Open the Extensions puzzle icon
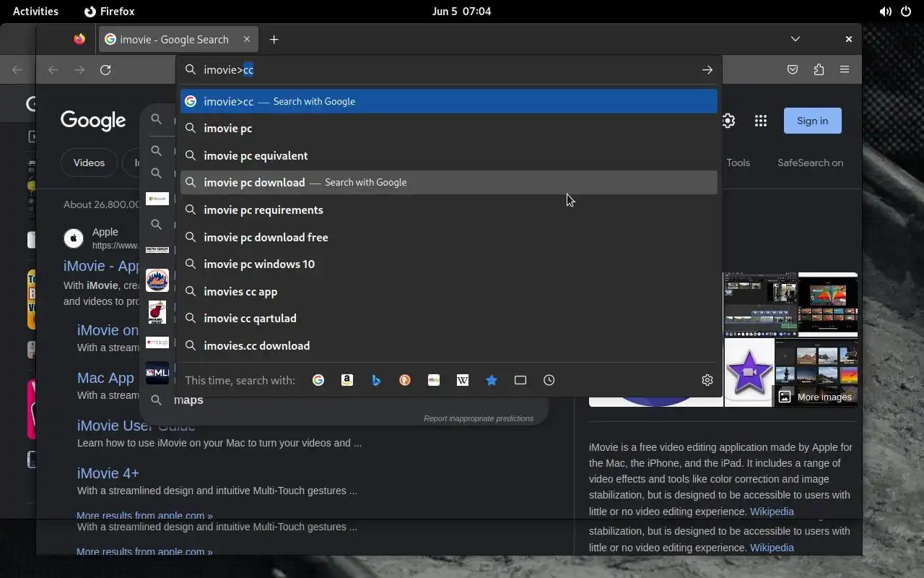The height and width of the screenshot is (578, 924). [819, 70]
